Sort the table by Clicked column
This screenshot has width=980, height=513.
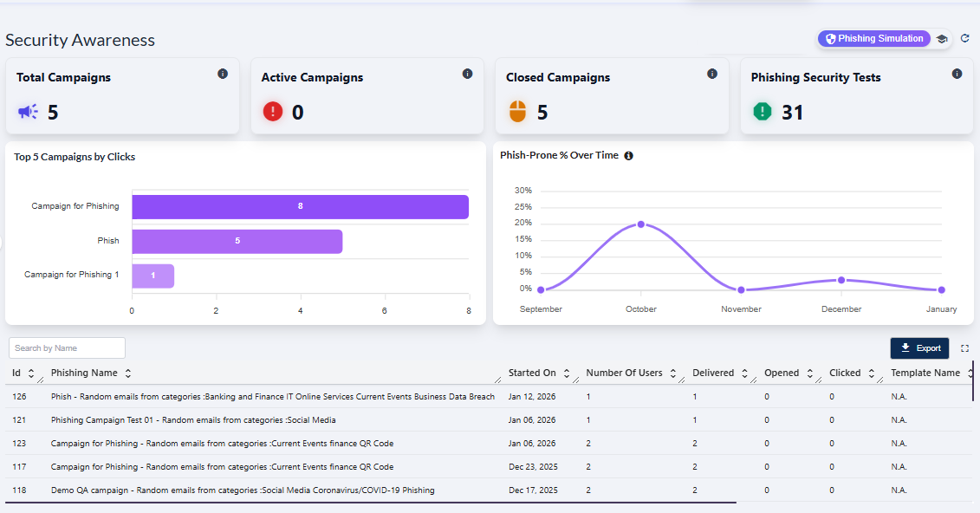click(x=871, y=373)
